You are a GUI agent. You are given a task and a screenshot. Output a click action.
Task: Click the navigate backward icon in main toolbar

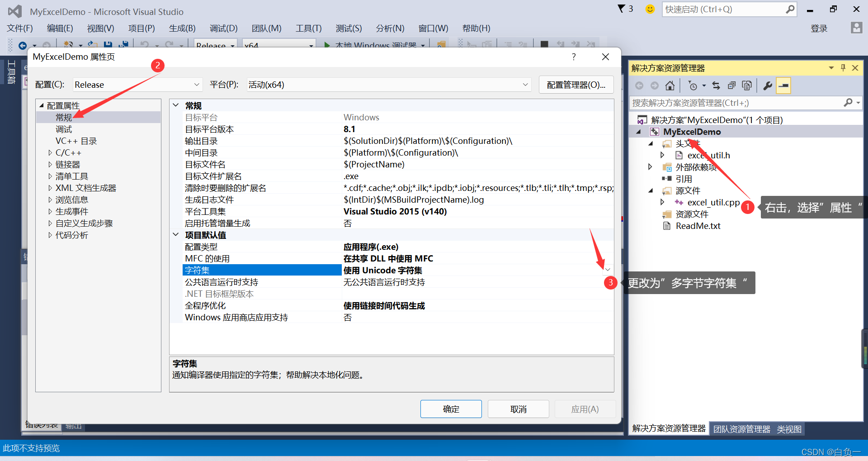(x=22, y=45)
